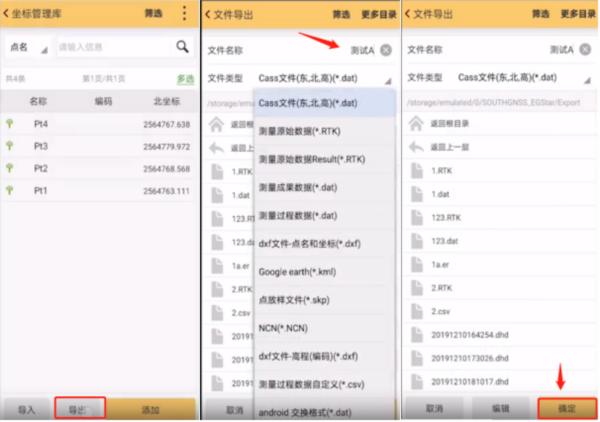Screen dimensions: 600x422
Task: Choose NCN(*.NCN) from the list
Action: [324, 328]
